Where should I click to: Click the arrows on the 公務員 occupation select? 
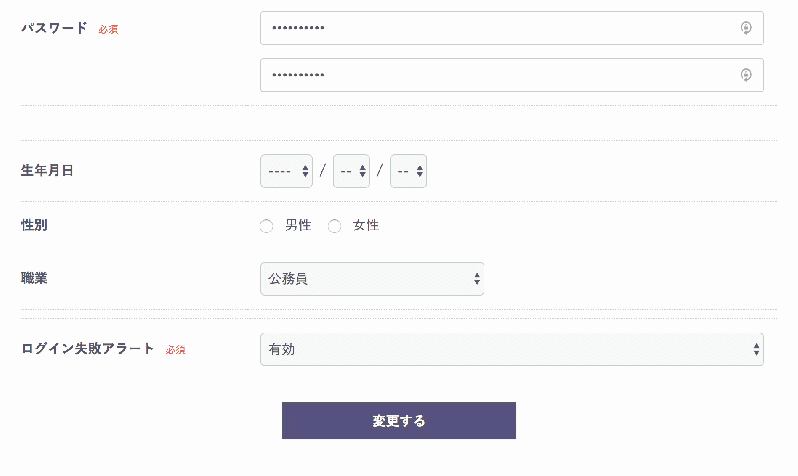[476, 279]
